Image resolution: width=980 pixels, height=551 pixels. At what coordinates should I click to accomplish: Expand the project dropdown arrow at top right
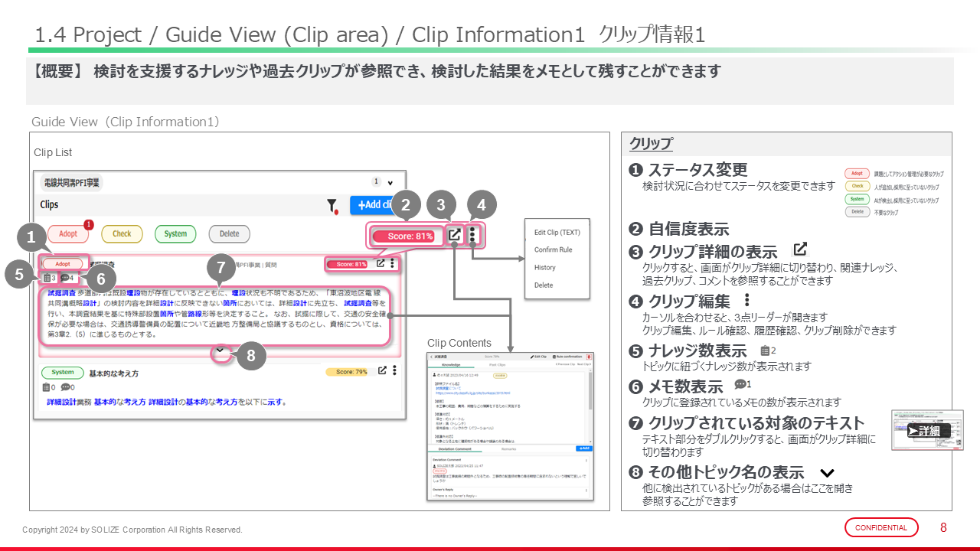tap(390, 183)
